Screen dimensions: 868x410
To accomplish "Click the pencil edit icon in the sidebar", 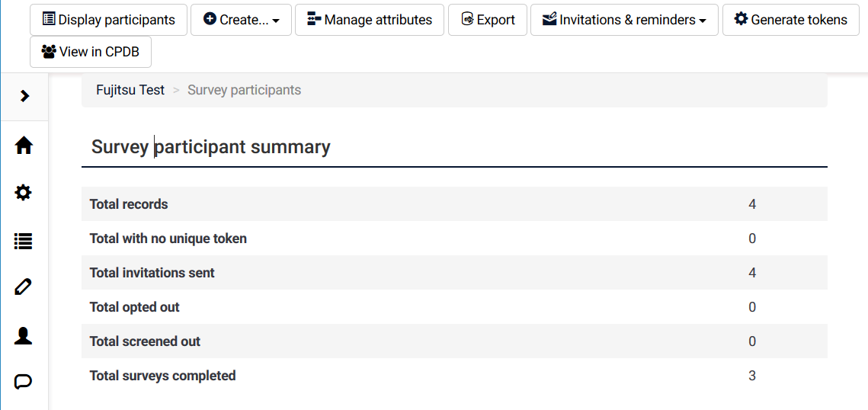I will pyautogui.click(x=24, y=288).
